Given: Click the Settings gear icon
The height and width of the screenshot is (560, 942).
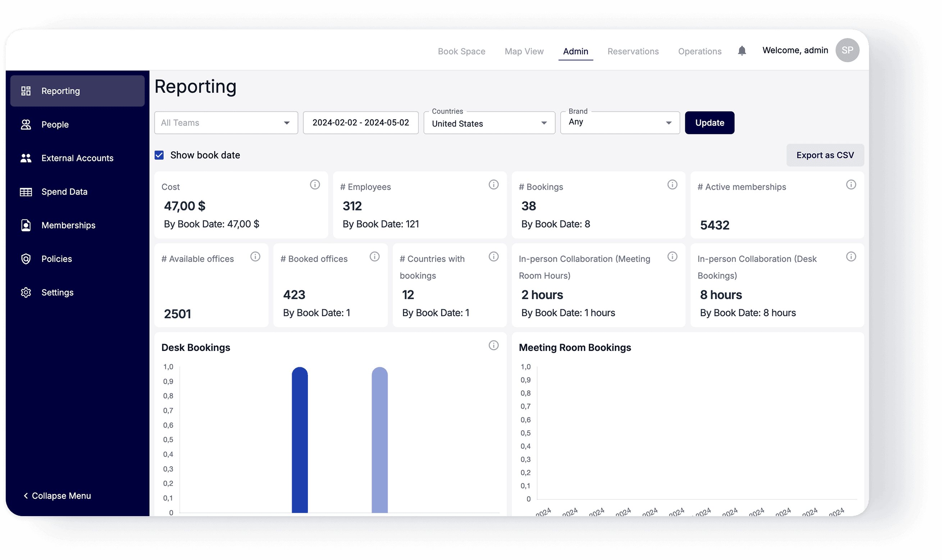Looking at the screenshot, I should [x=26, y=292].
